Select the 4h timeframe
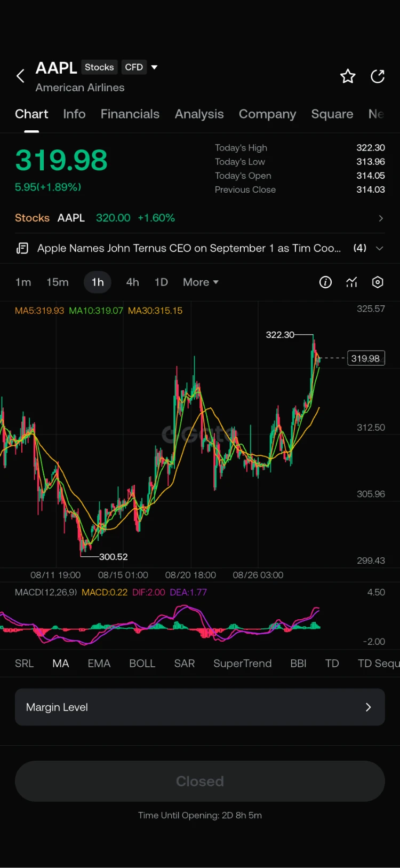The height and width of the screenshot is (868, 400). (132, 282)
